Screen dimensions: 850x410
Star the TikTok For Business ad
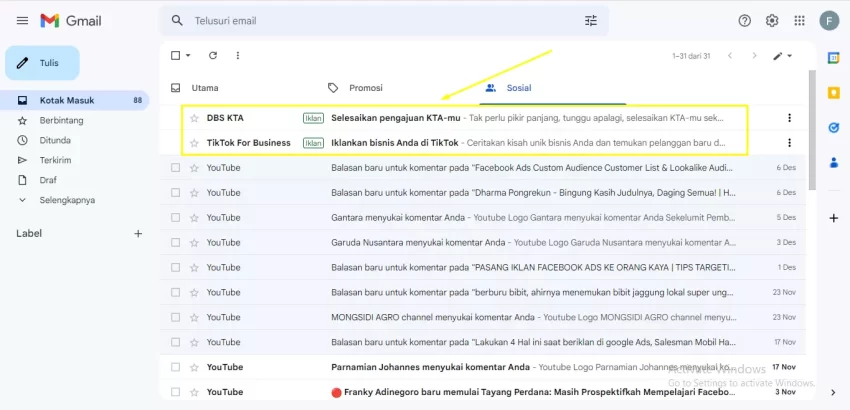[x=194, y=143]
